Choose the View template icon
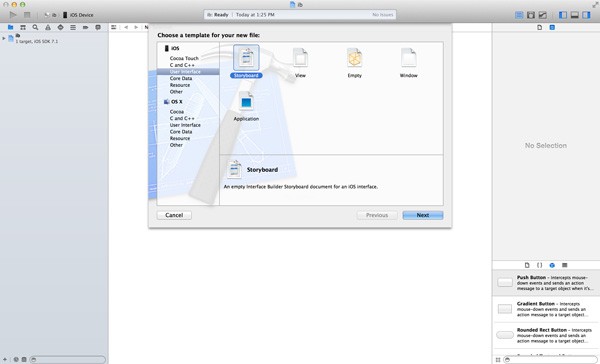This screenshot has width=600, height=364. coord(300,58)
